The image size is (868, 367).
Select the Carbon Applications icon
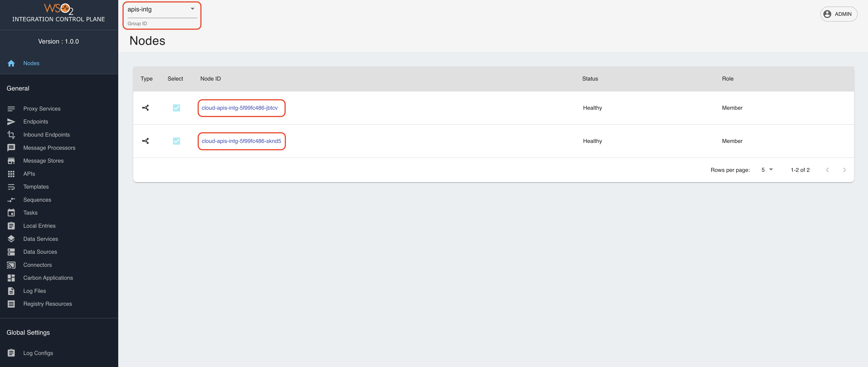coord(11,277)
